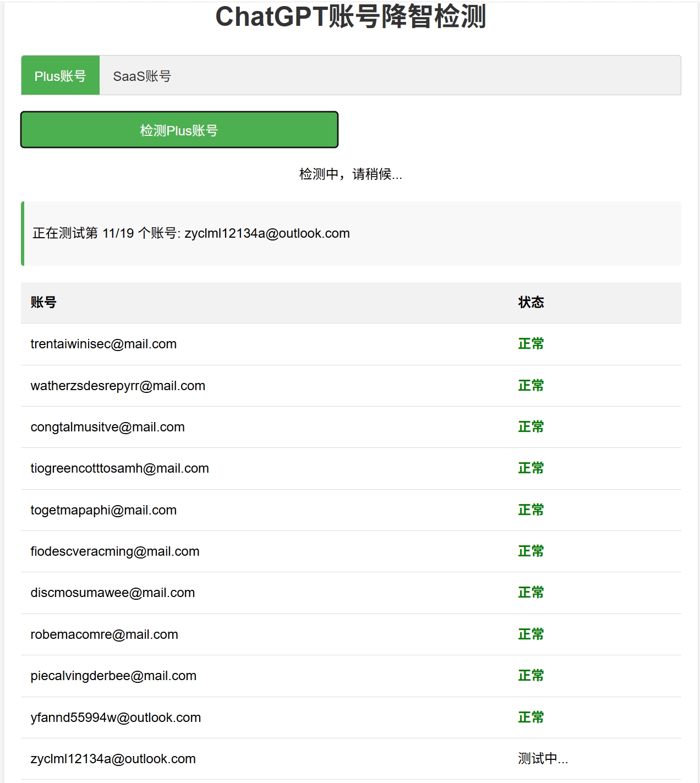Viewport: 700px width, 783px height.
Task: Switch to the SaaS账号 tab
Action: coord(143,75)
